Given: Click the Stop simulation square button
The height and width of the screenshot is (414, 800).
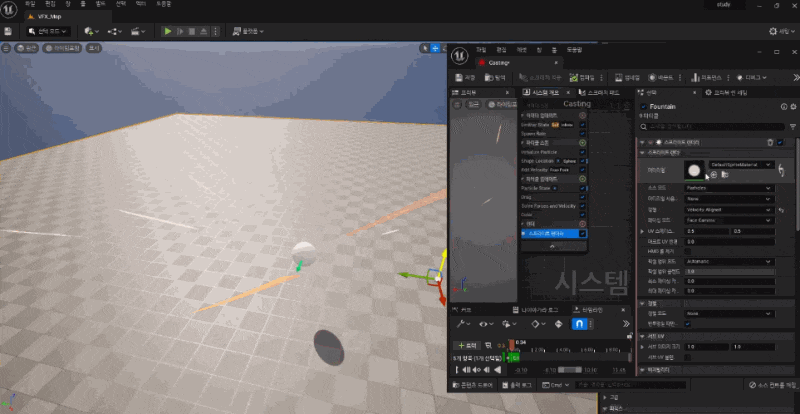Looking at the screenshot, I should (x=192, y=32).
